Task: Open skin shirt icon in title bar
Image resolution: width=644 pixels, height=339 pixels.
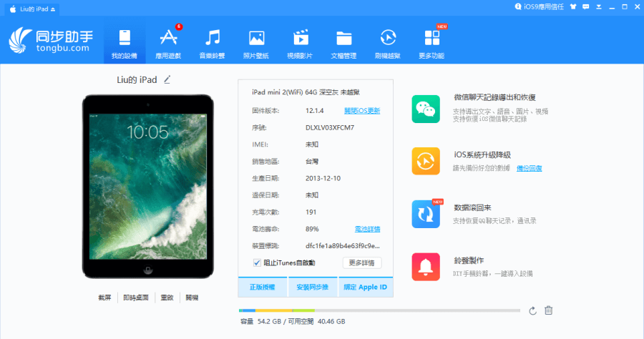Action: click(x=573, y=7)
